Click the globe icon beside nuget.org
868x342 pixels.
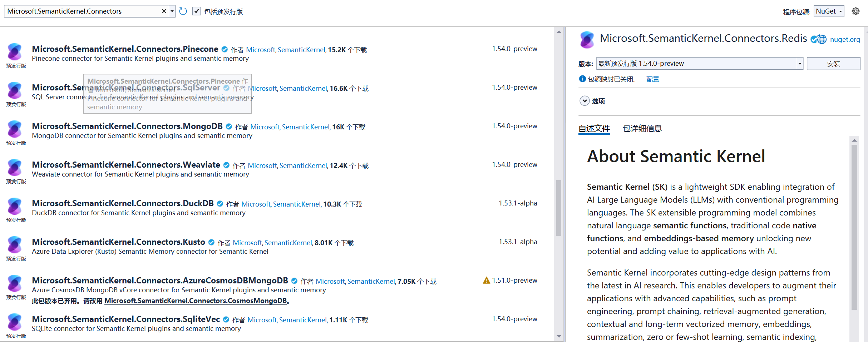822,39
